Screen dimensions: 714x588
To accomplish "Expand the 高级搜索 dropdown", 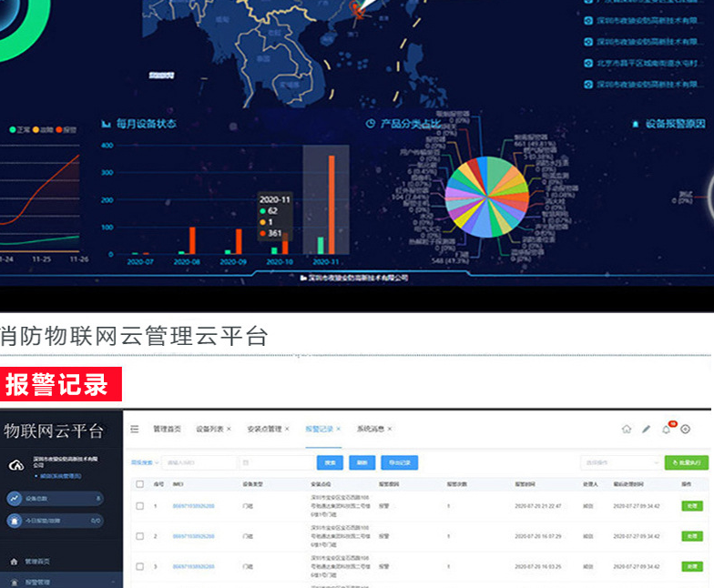I will 145,462.
